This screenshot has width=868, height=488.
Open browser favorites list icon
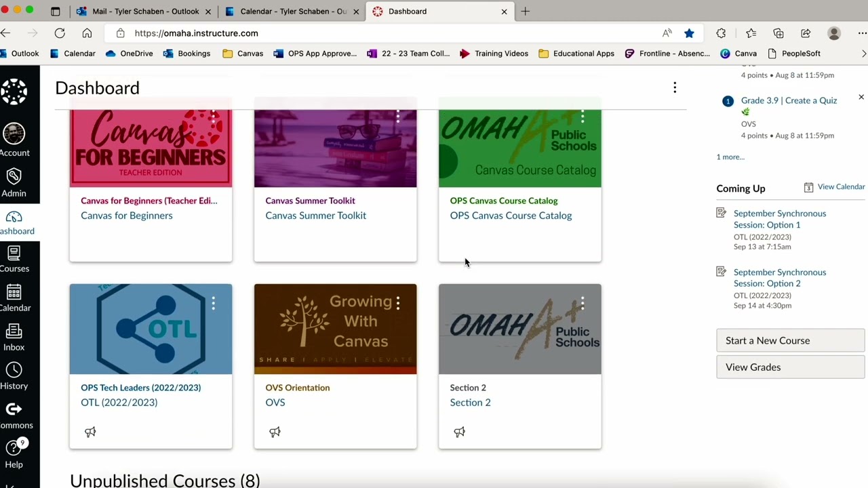[751, 33]
